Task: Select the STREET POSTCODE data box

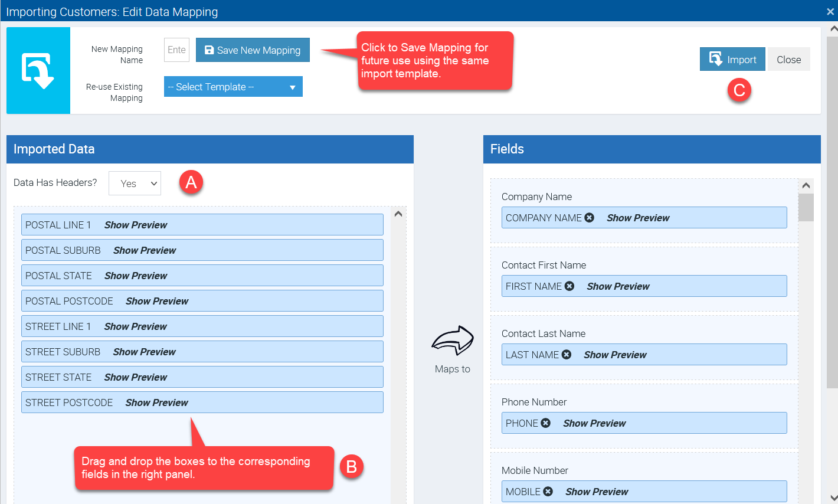Action: [x=69, y=402]
